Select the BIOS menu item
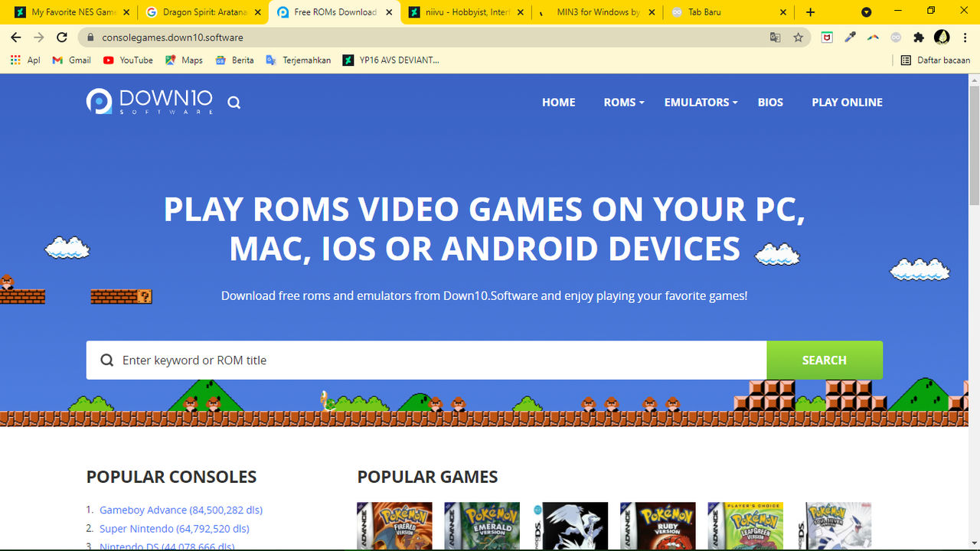Image resolution: width=980 pixels, height=551 pixels. pyautogui.click(x=770, y=102)
